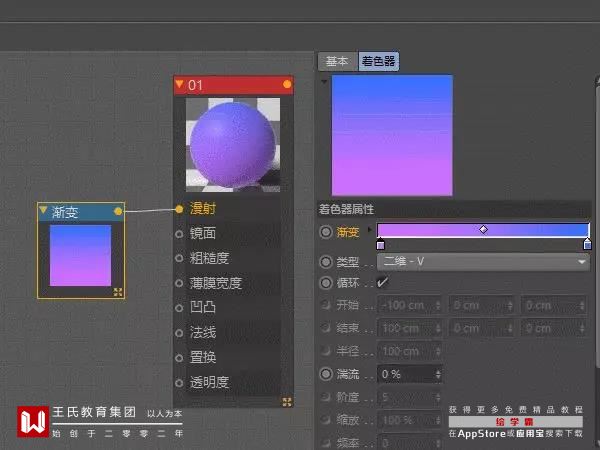Select the blue gradient color knot
Viewport: 600px width, 450px height.
pyautogui.click(x=587, y=244)
